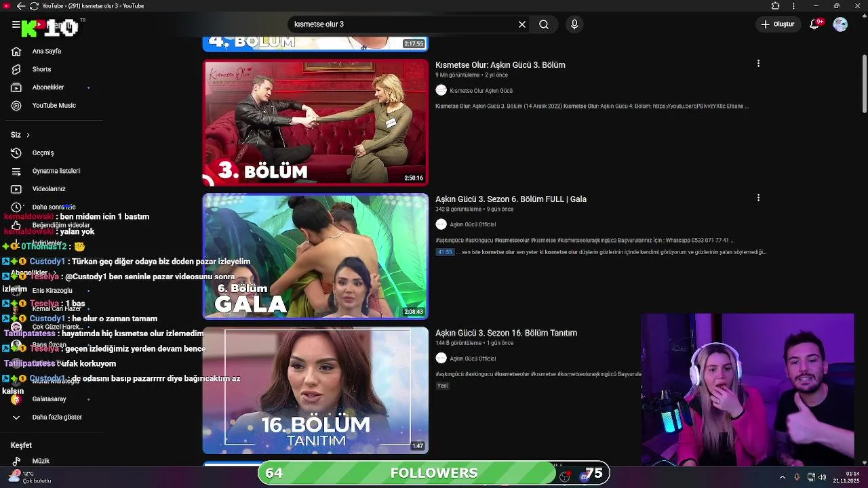Image resolution: width=868 pixels, height=488 pixels.
Task: Open Videolarınız in the sidebar
Action: pyautogui.click(x=49, y=189)
